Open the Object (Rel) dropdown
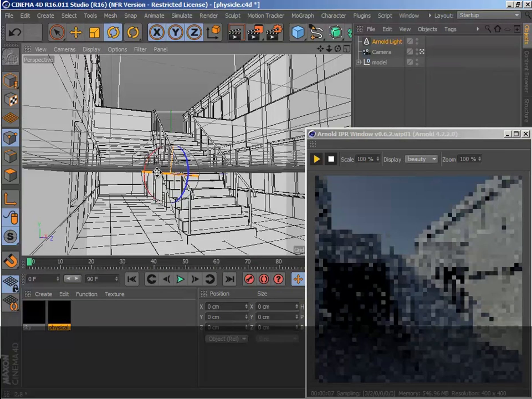 (x=226, y=339)
